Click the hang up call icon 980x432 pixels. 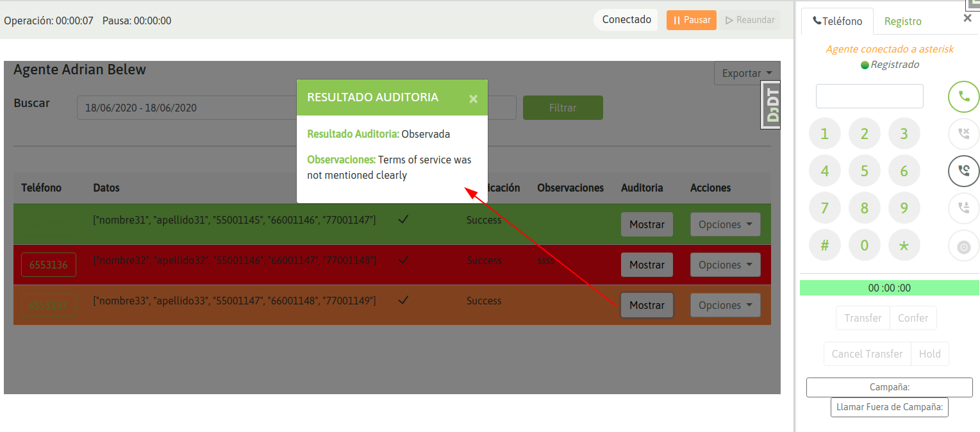tap(963, 134)
